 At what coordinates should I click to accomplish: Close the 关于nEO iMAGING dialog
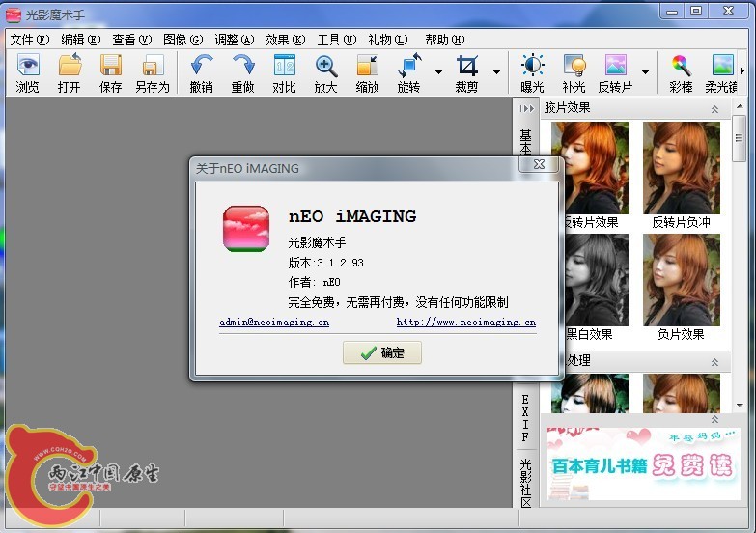(539, 164)
